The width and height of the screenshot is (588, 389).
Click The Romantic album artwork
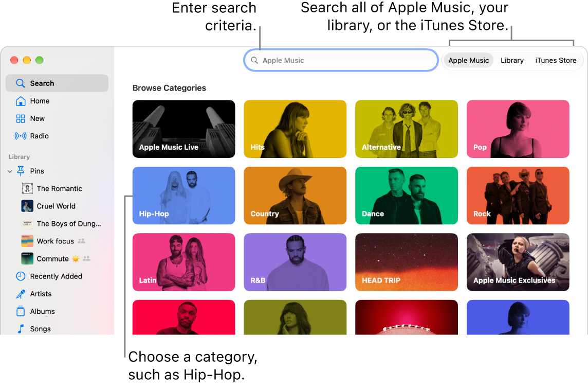(27, 188)
